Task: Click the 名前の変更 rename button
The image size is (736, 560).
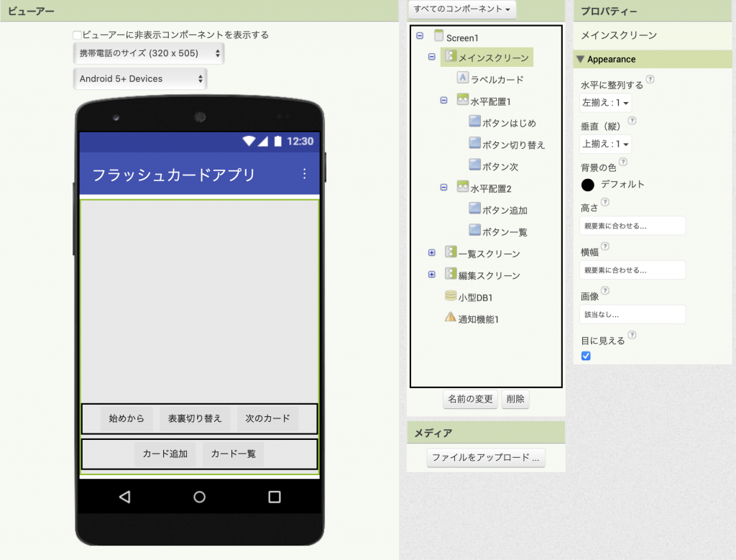Action: tap(470, 399)
